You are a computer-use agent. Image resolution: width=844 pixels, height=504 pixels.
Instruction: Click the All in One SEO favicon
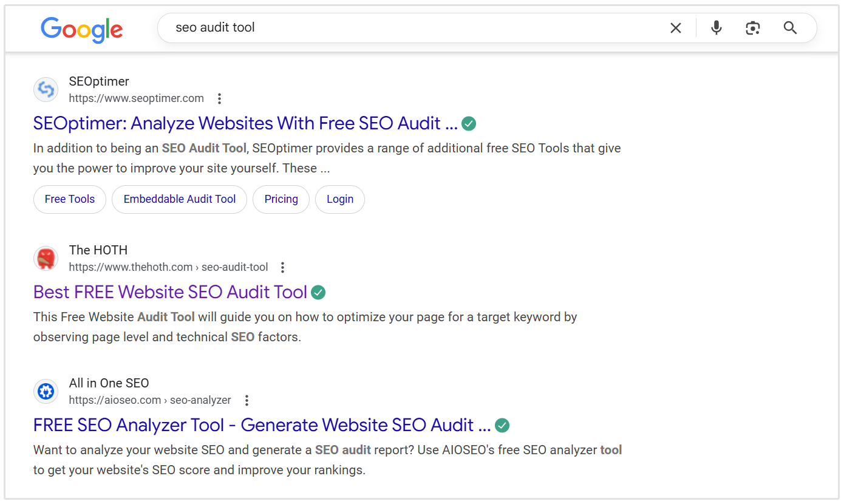click(46, 391)
